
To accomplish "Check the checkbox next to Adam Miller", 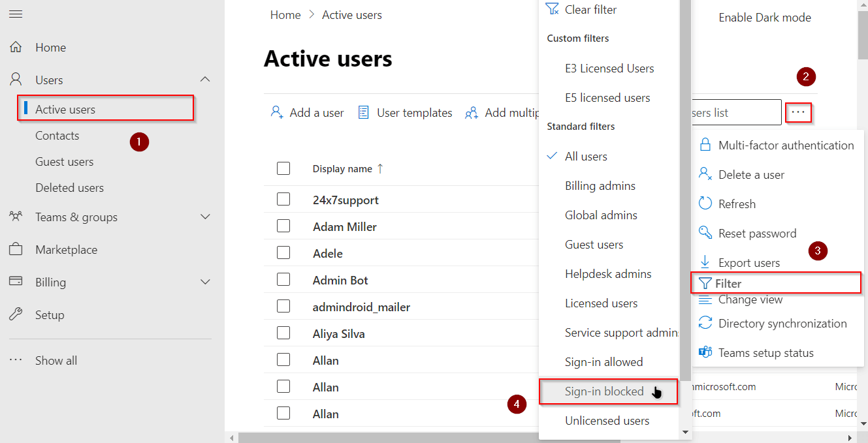I will (x=283, y=226).
